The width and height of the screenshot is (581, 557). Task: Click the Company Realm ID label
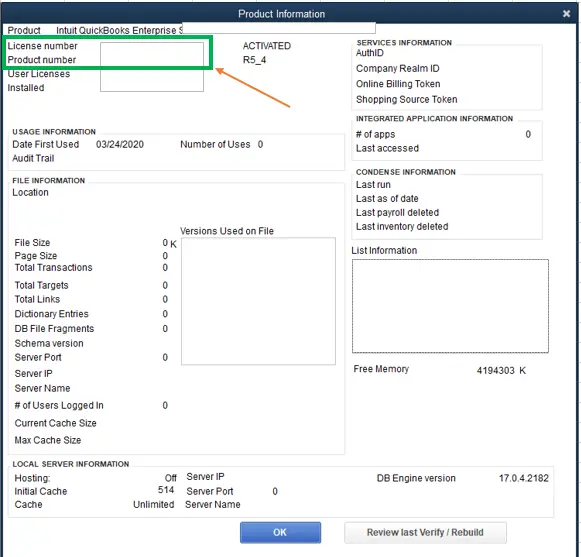398,69
